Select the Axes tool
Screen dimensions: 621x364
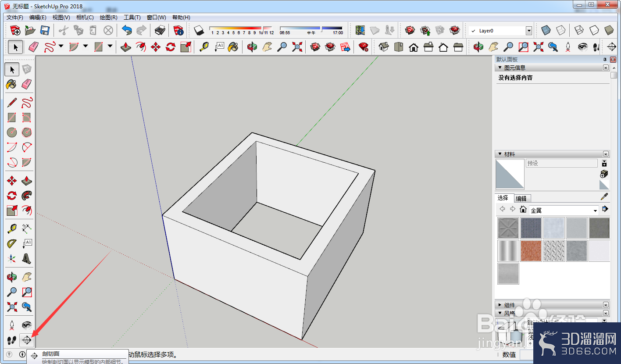[x=12, y=258]
